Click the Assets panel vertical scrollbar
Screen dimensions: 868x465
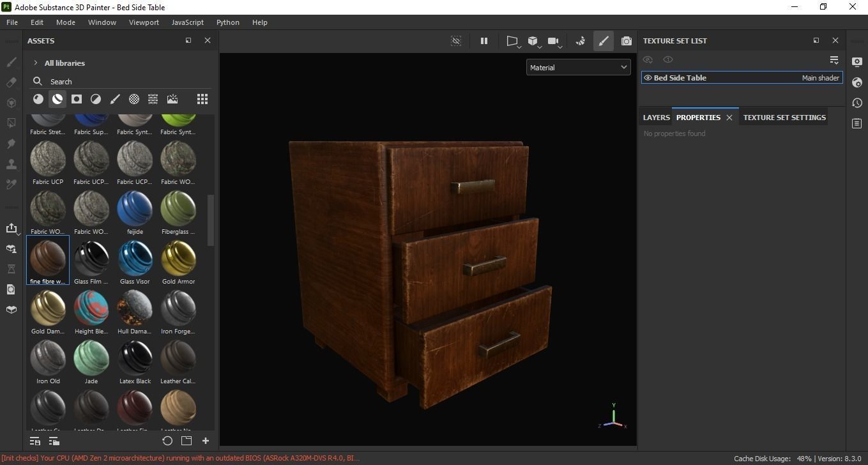211,220
